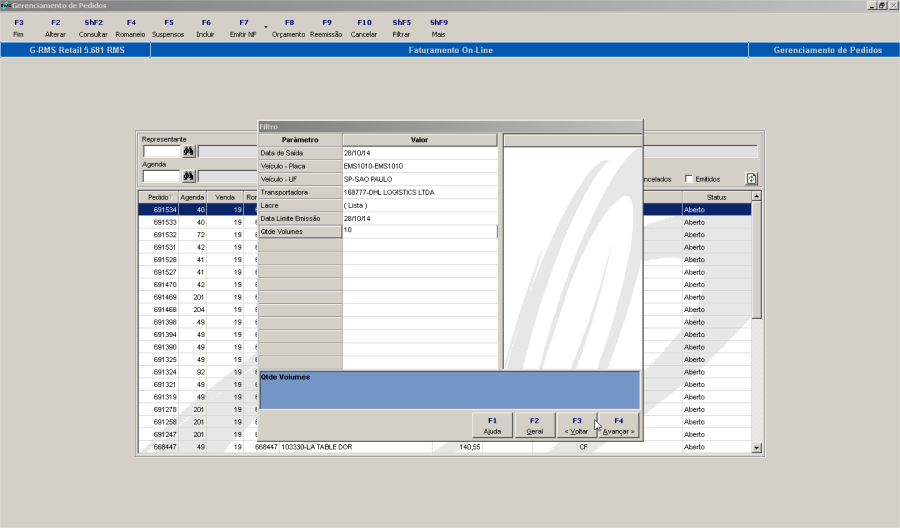Screen dimensions: 900x528
Task: Open the ShF9 Mais menu
Action: point(438,27)
